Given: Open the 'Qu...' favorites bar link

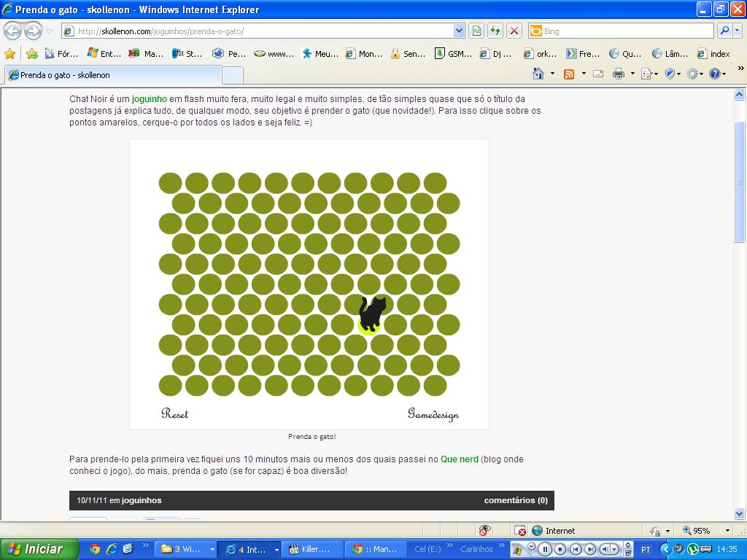Looking at the screenshot, I should (x=625, y=54).
